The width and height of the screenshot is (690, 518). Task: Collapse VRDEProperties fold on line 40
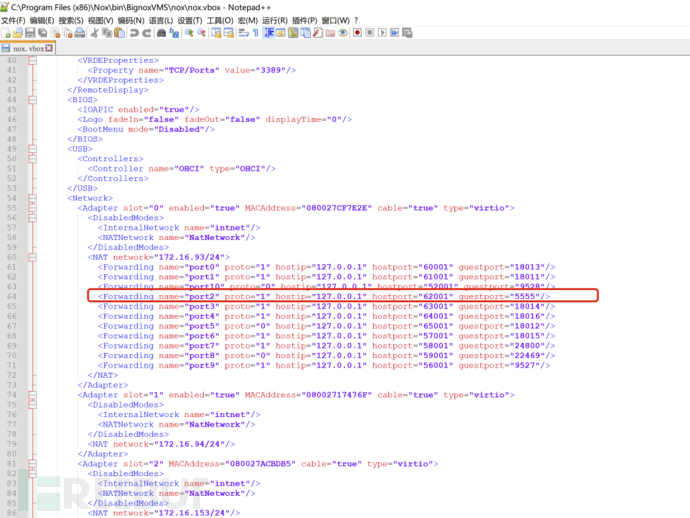click(33, 60)
